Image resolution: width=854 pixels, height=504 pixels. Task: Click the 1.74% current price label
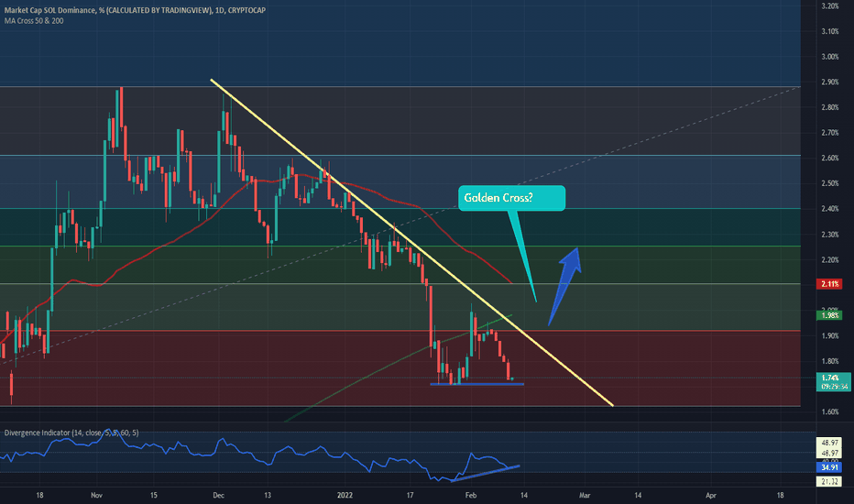pyautogui.click(x=833, y=381)
